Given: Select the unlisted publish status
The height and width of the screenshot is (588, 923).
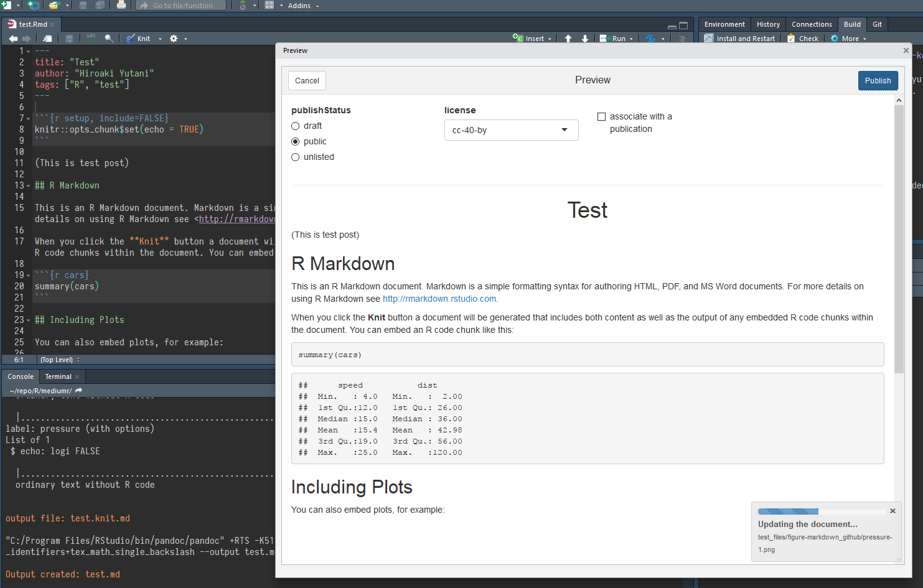Looking at the screenshot, I should click(x=296, y=157).
